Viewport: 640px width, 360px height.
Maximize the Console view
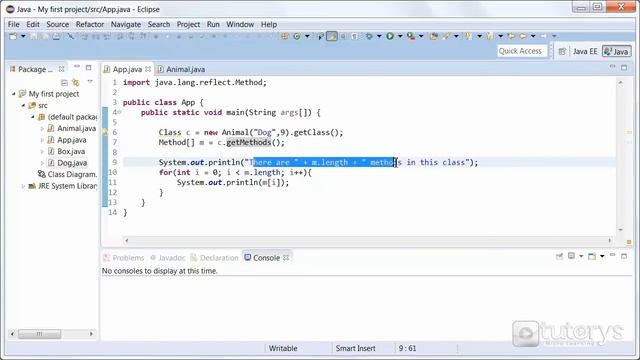pos(624,256)
